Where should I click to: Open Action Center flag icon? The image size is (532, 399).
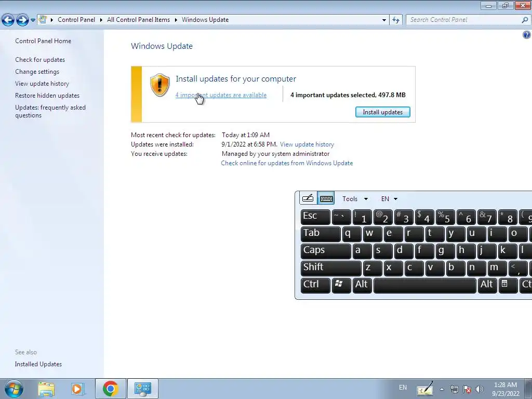point(467,389)
